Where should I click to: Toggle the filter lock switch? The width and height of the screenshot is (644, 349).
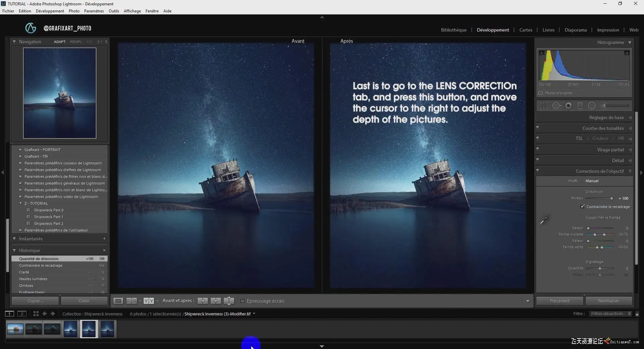click(x=637, y=314)
